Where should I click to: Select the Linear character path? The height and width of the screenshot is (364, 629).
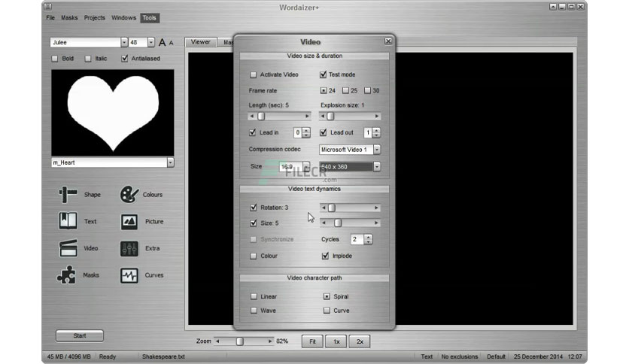254,296
